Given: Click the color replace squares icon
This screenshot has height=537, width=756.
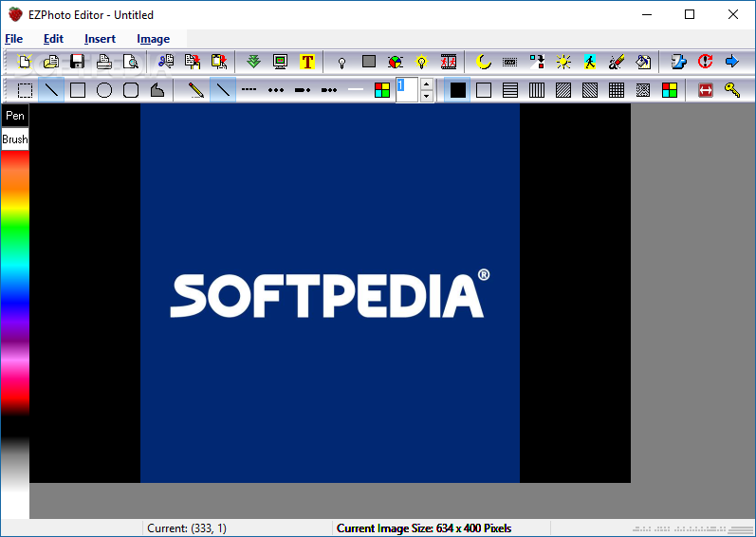Looking at the screenshot, I should [537, 62].
